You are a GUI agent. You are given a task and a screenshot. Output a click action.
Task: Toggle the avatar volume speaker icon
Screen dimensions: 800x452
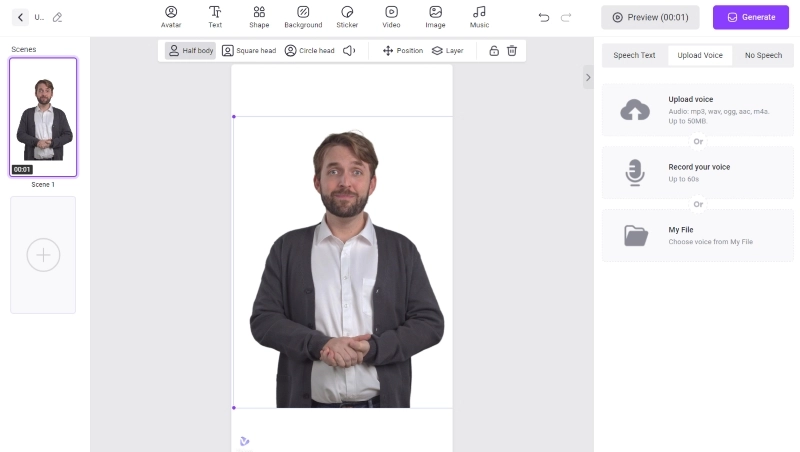tap(349, 50)
